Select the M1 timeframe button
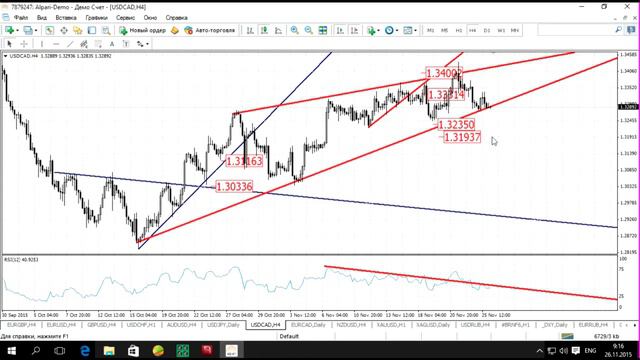This screenshot has height=360, width=640. 430,30
